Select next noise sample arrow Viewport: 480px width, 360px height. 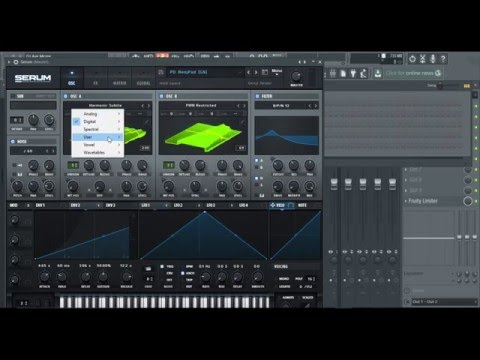[x=53, y=151]
